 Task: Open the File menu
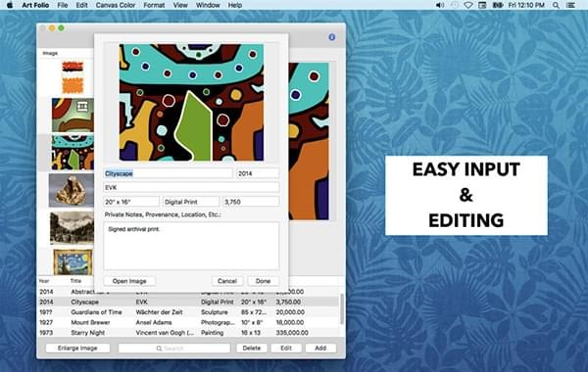[x=63, y=5]
